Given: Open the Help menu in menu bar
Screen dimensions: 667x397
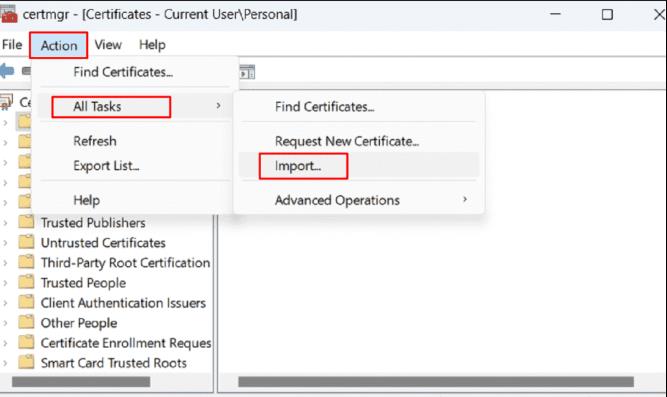Looking at the screenshot, I should click(x=152, y=45).
